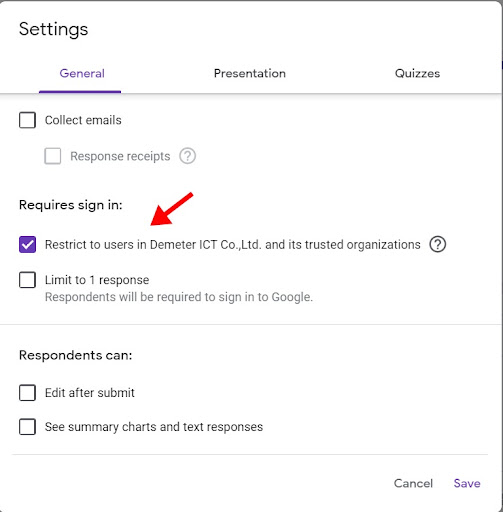Click the Collect emails label text
The height and width of the screenshot is (512, 503).
click(x=83, y=120)
